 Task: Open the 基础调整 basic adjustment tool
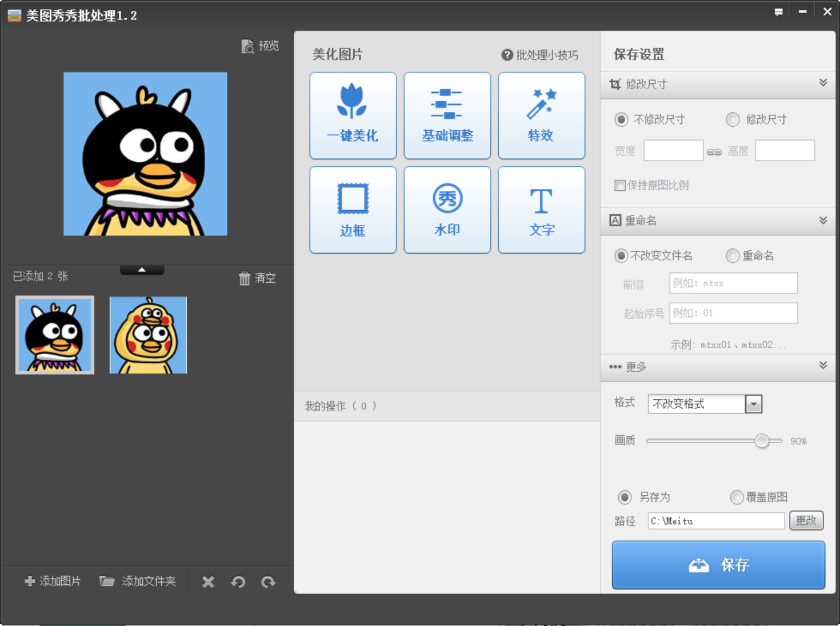coord(447,116)
